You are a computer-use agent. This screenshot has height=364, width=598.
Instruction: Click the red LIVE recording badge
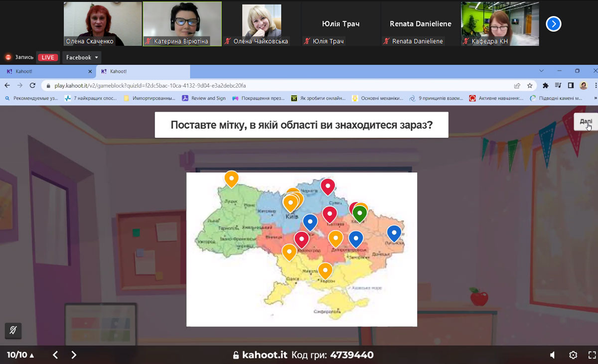pyautogui.click(x=48, y=57)
